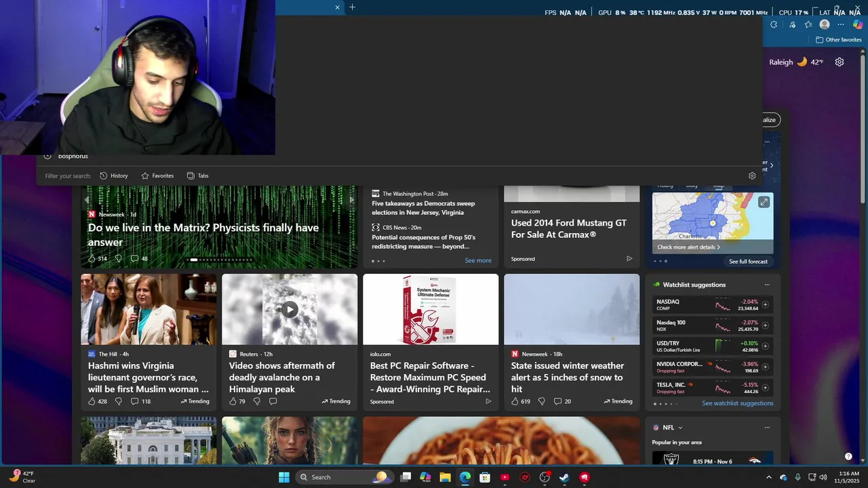868x488 pixels.
Task: Launch Steam from the taskbar
Action: 564,477
